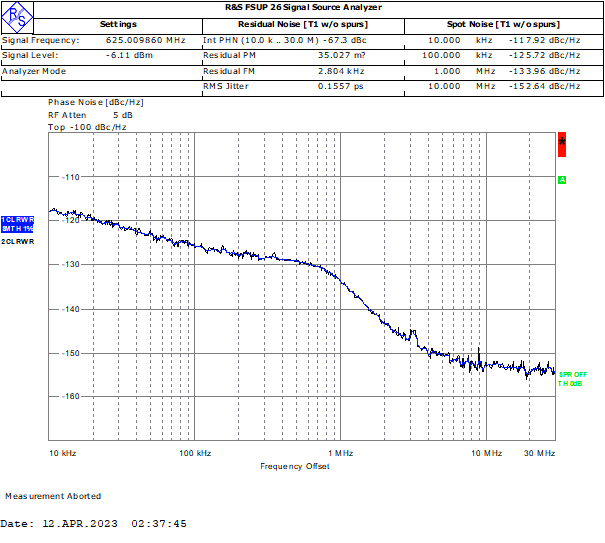Click the Signal Level label
Screen dimensions: 605x543
click(x=30, y=55)
